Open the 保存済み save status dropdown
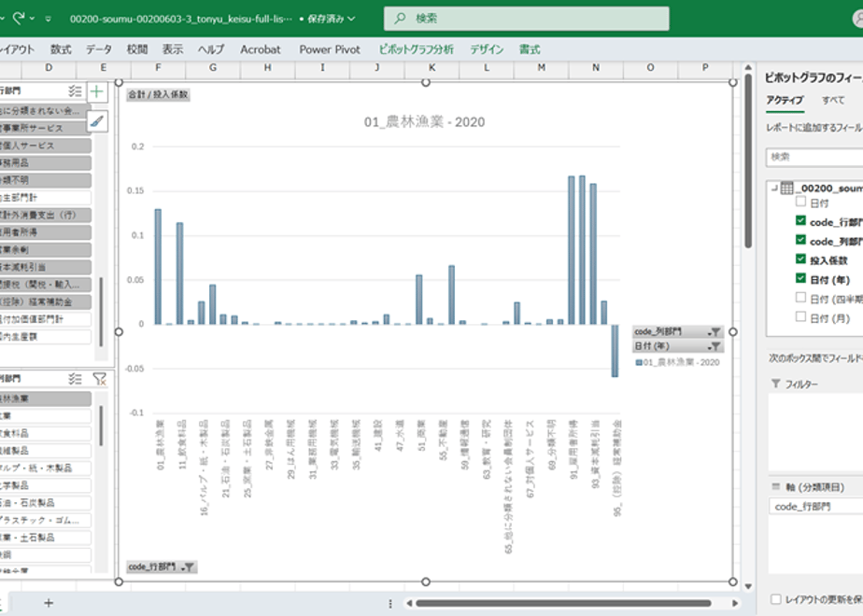 (331, 19)
